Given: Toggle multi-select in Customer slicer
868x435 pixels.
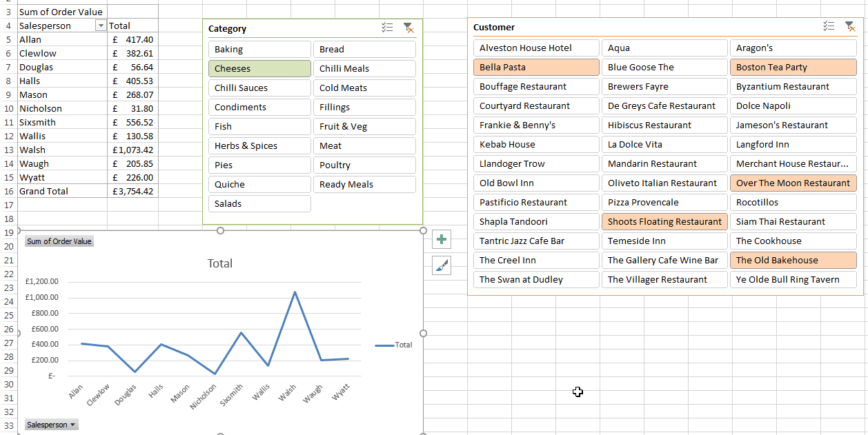Looking at the screenshot, I should click(x=829, y=26).
